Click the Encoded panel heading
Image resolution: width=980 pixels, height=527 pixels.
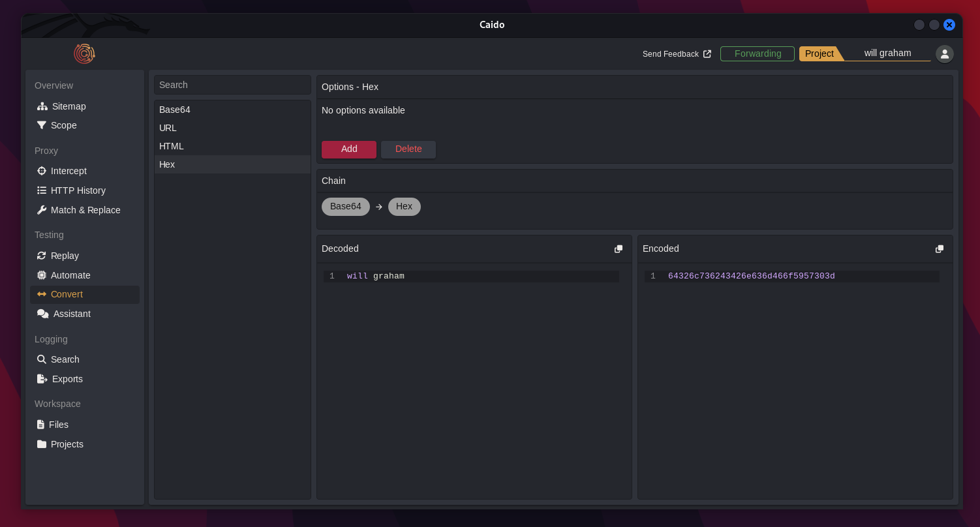coord(661,248)
